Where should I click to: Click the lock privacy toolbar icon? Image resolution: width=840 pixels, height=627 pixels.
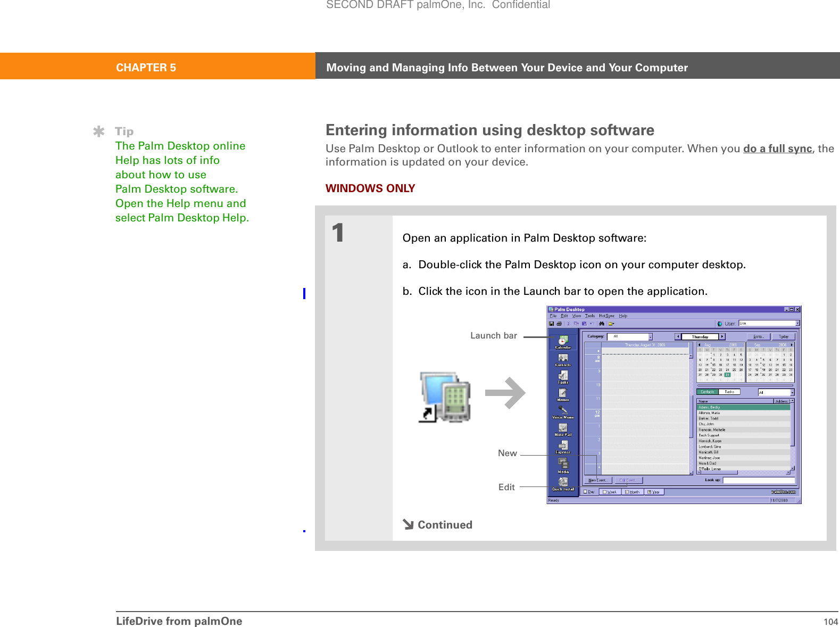pos(611,324)
